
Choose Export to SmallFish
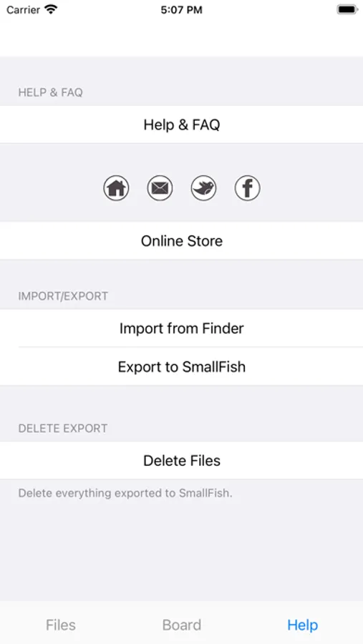pyautogui.click(x=181, y=366)
